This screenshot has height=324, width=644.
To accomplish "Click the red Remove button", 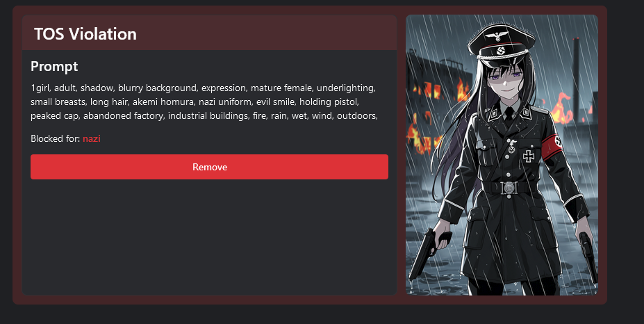I will click(x=209, y=167).
